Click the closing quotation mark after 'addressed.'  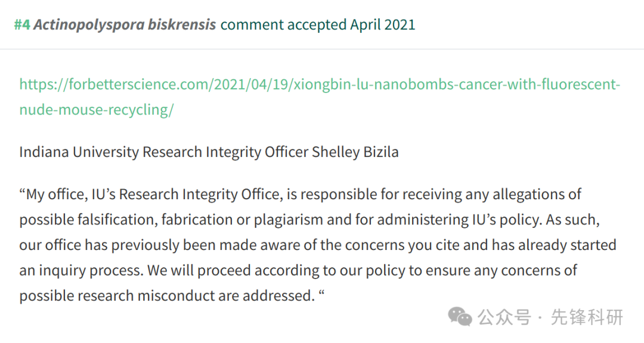tap(321, 292)
